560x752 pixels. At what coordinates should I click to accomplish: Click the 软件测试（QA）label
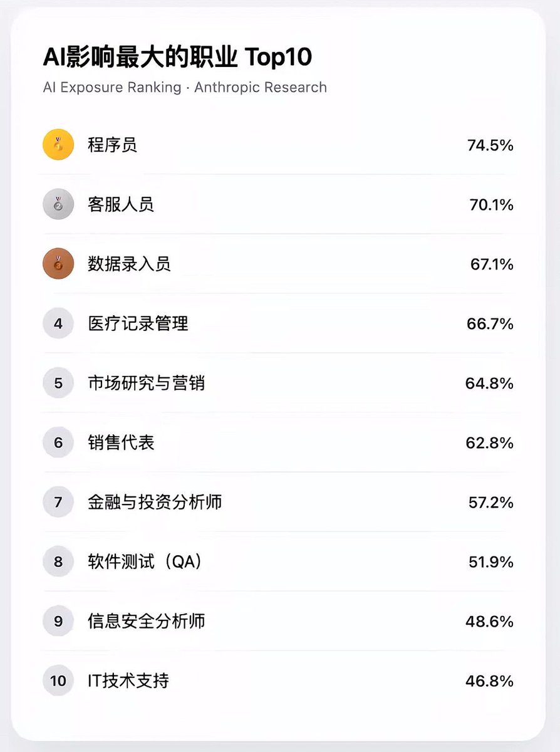point(145,562)
